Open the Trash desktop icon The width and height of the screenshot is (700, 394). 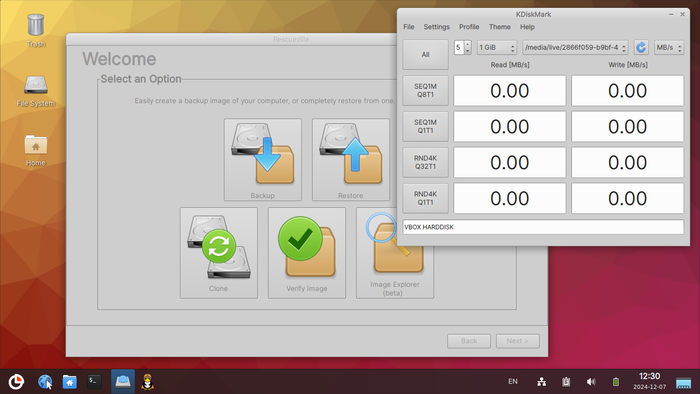(36, 30)
